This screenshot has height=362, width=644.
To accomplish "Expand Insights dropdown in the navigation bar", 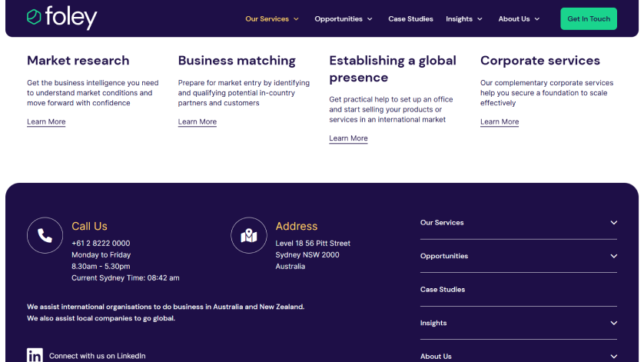I will pos(464,19).
